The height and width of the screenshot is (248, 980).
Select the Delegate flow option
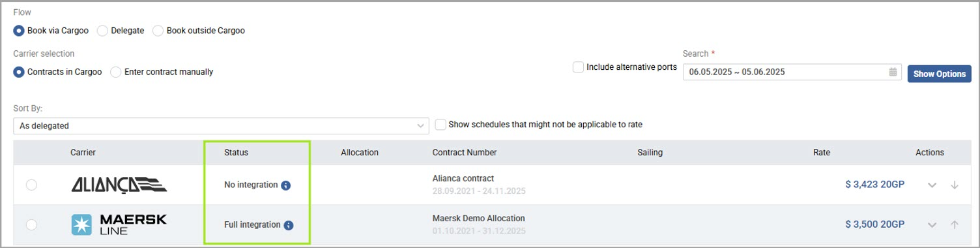coord(102,31)
